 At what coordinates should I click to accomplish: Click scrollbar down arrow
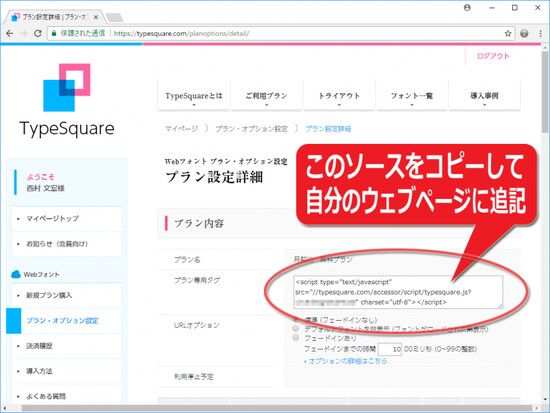click(x=545, y=399)
